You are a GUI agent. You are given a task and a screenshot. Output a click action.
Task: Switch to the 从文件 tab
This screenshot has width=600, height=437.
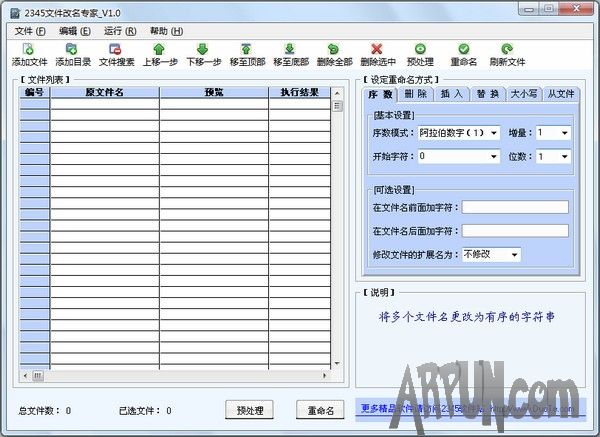pyautogui.click(x=561, y=94)
